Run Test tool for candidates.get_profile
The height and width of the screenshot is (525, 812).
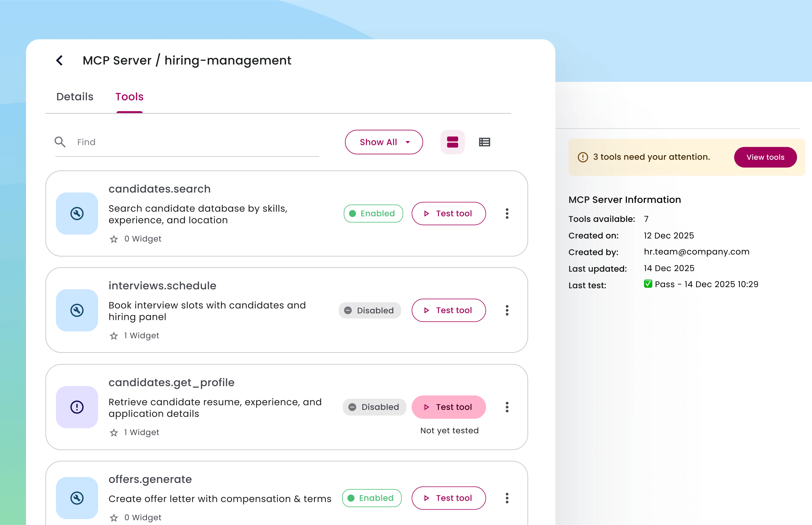[448, 407]
